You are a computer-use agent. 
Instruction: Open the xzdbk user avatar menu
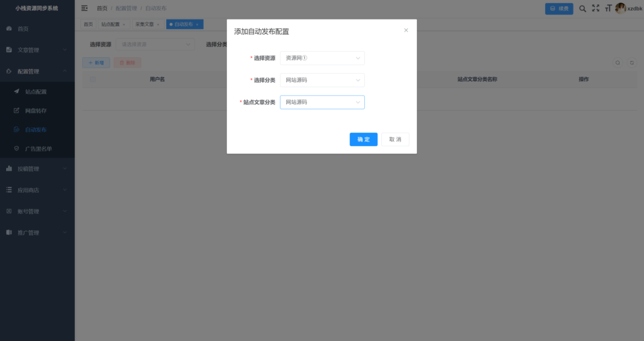click(x=621, y=8)
